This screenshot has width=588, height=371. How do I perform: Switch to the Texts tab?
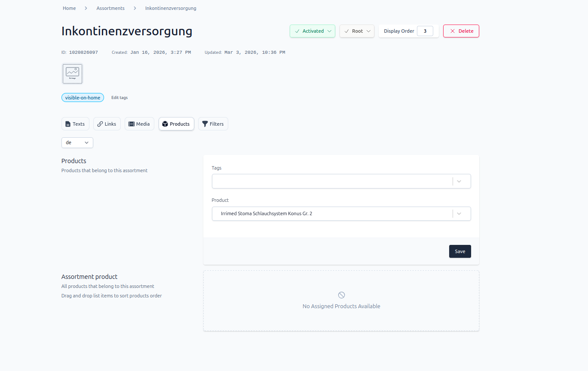point(75,124)
